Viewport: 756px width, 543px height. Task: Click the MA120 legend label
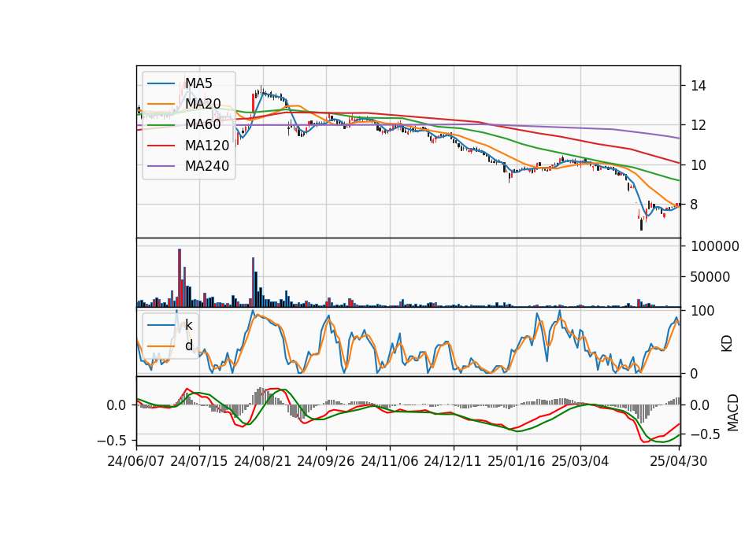207,146
